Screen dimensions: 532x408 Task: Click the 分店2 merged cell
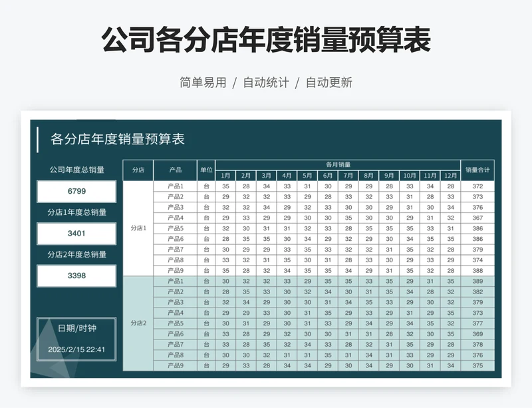(138, 323)
